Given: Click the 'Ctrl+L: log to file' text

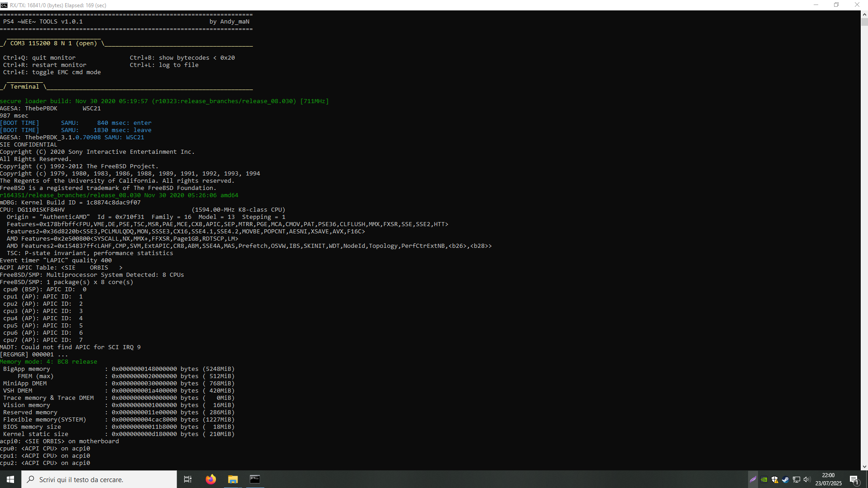Looking at the screenshot, I should [164, 65].
